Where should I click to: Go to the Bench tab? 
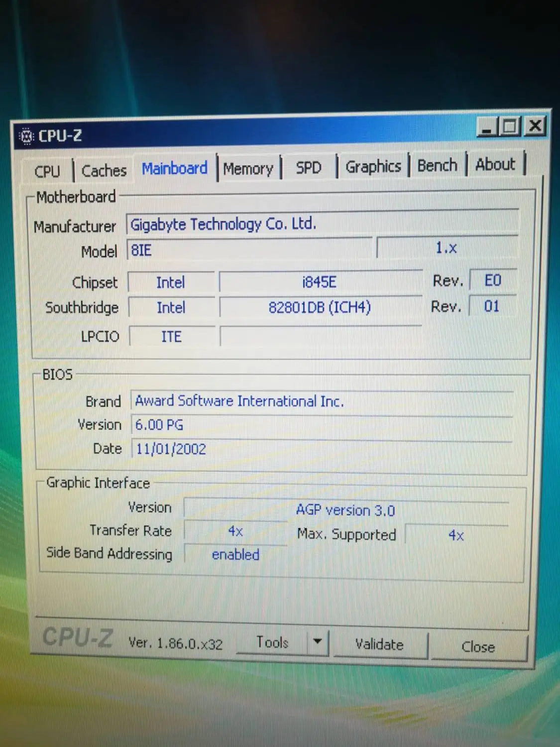click(x=437, y=165)
